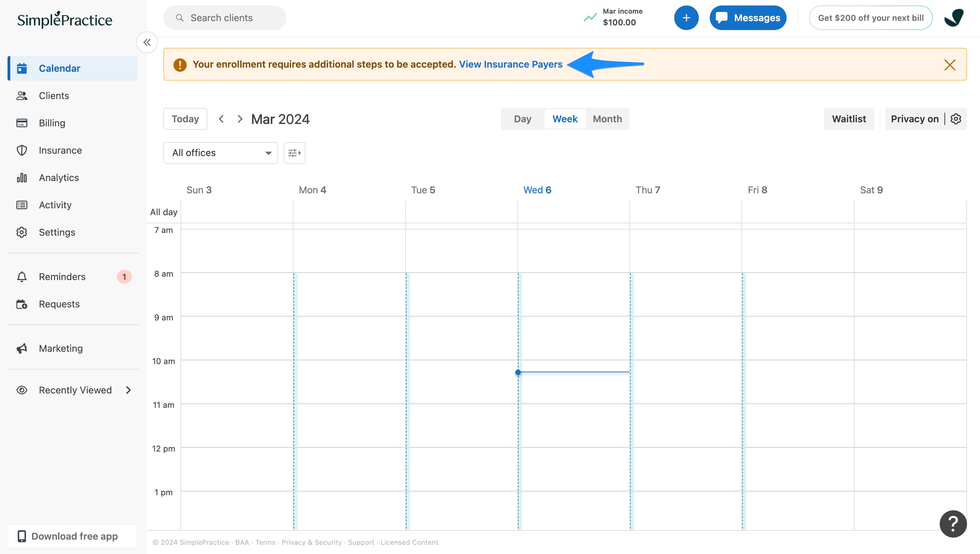Toggle Privacy on button
The height and width of the screenshot is (554, 980).
click(x=914, y=119)
